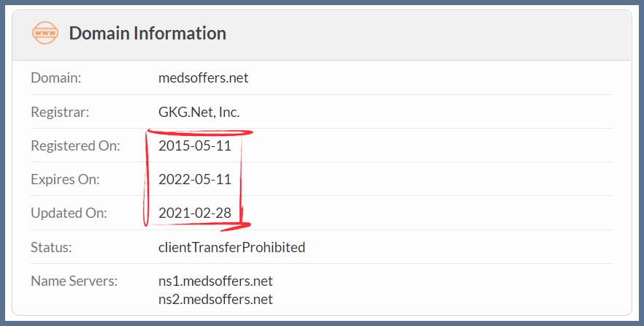This screenshot has width=644, height=326.
Task: Click the Registered On: label
Action: point(76,145)
